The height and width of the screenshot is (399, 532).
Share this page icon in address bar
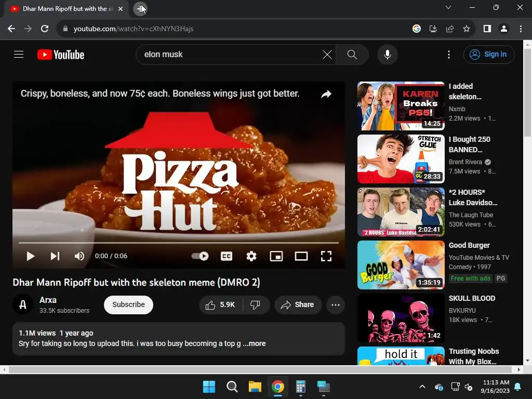click(x=449, y=29)
